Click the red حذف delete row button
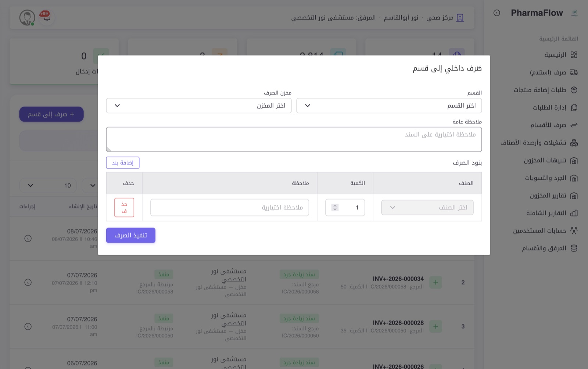 point(124,208)
